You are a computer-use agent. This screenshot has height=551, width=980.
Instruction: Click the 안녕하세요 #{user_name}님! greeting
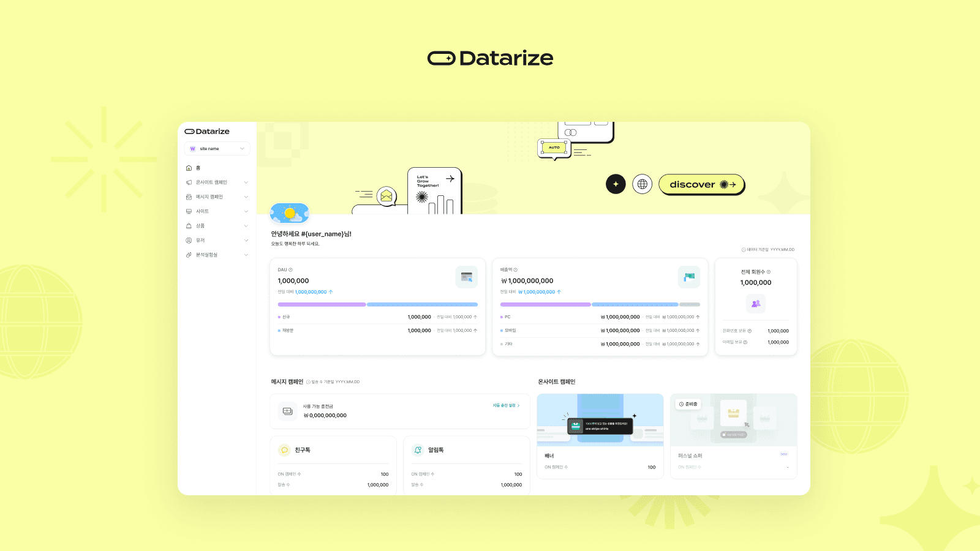pos(311,234)
